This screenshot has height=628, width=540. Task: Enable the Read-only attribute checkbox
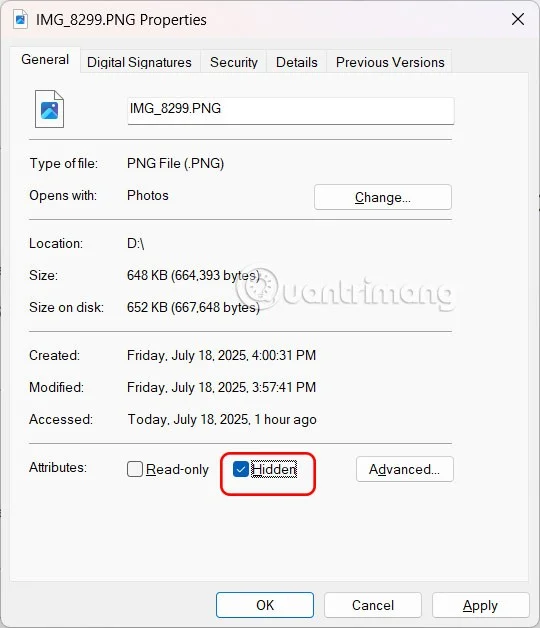(135, 469)
